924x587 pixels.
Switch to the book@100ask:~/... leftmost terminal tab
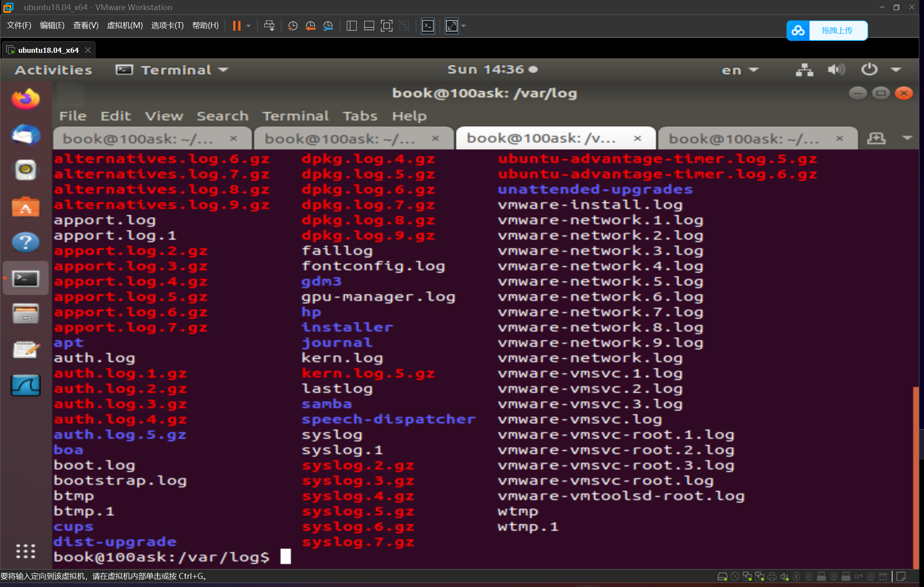(137, 138)
